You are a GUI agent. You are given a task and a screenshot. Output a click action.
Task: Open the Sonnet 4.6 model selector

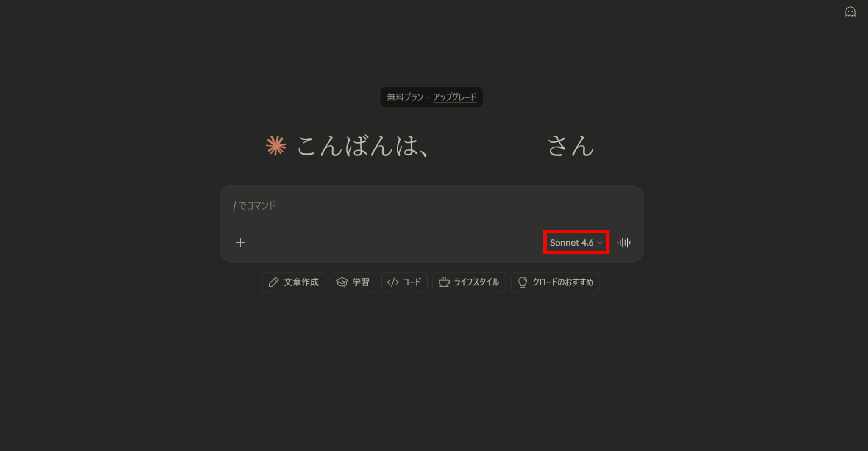(576, 243)
